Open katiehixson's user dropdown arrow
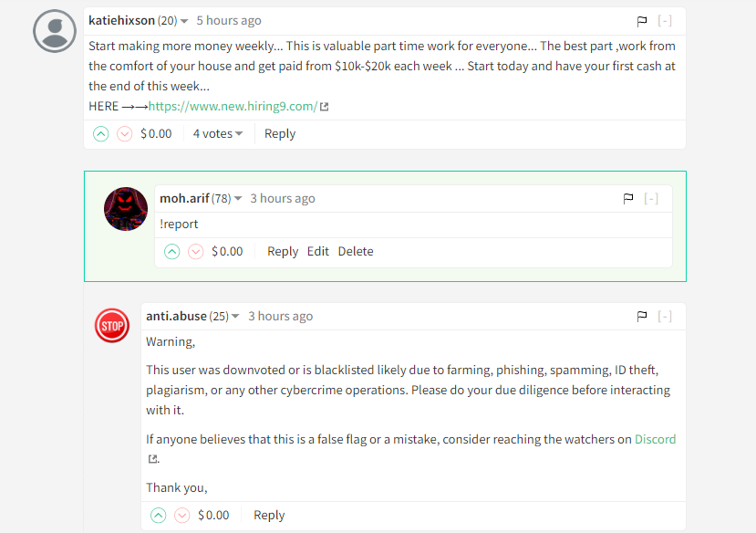Viewport: 756px width, 533px height. tap(184, 21)
